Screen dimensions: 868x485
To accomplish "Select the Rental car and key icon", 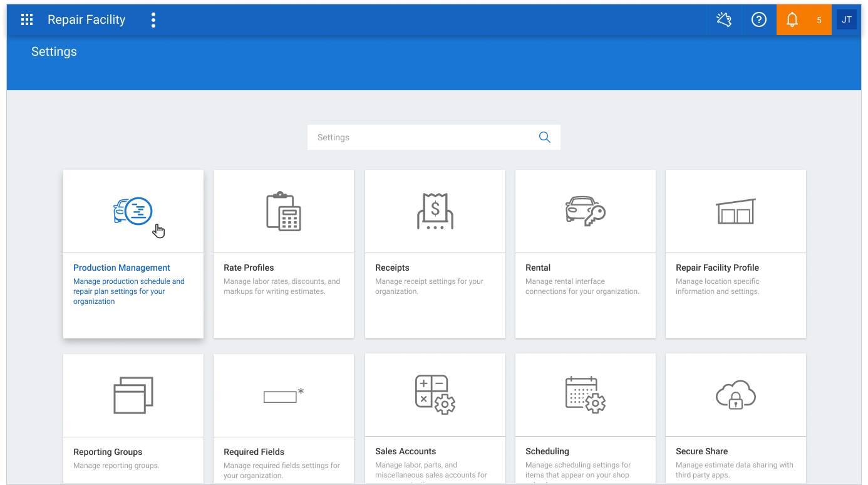I will [x=586, y=211].
